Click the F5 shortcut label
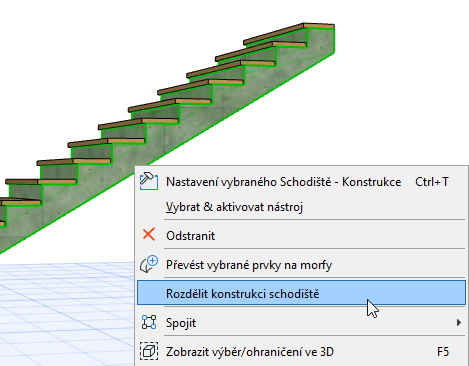 (443, 352)
